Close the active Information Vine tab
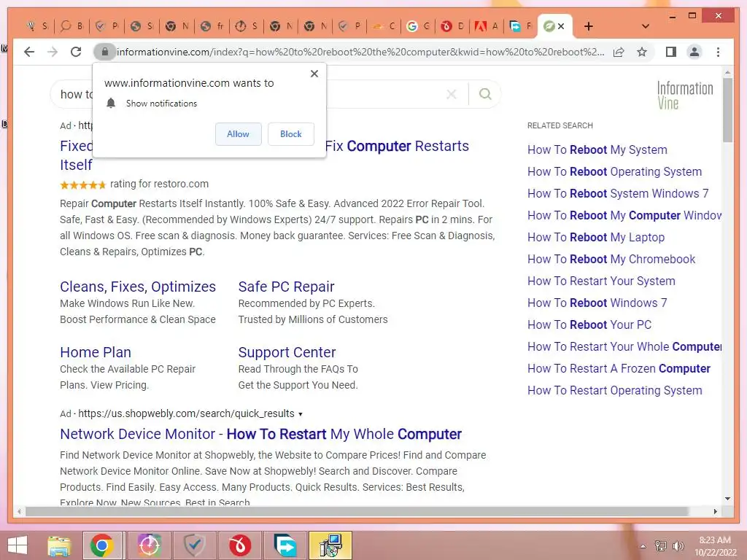This screenshot has height=560, width=747. pos(561,26)
